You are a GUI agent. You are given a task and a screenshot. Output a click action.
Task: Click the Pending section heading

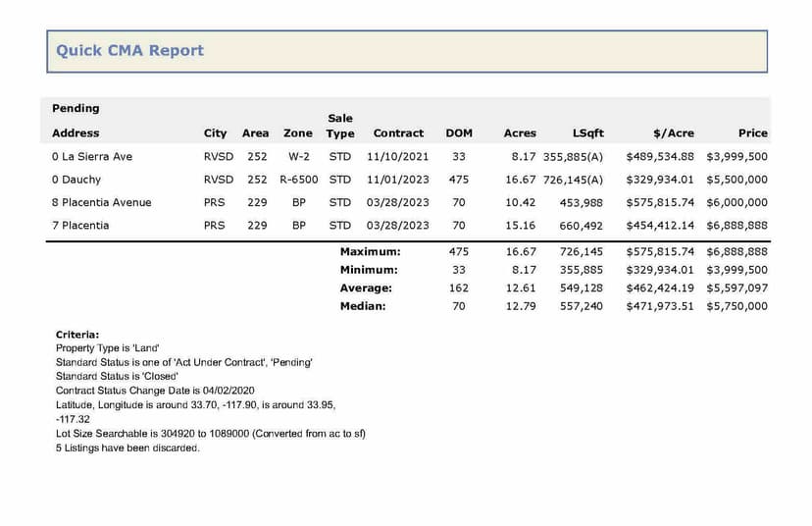76,108
